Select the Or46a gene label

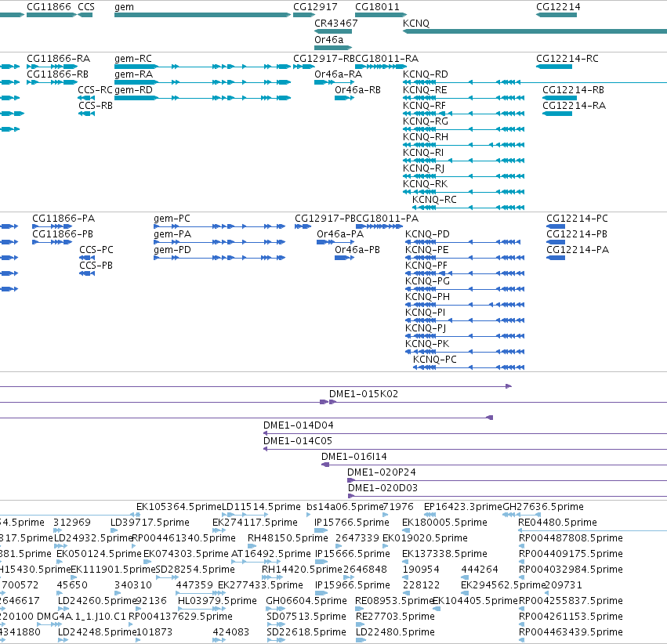tap(329, 39)
